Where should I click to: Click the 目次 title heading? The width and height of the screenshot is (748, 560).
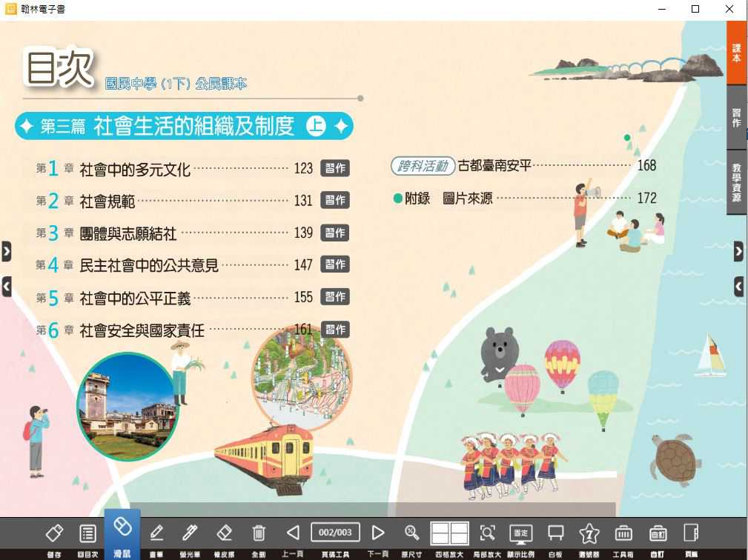[59, 67]
